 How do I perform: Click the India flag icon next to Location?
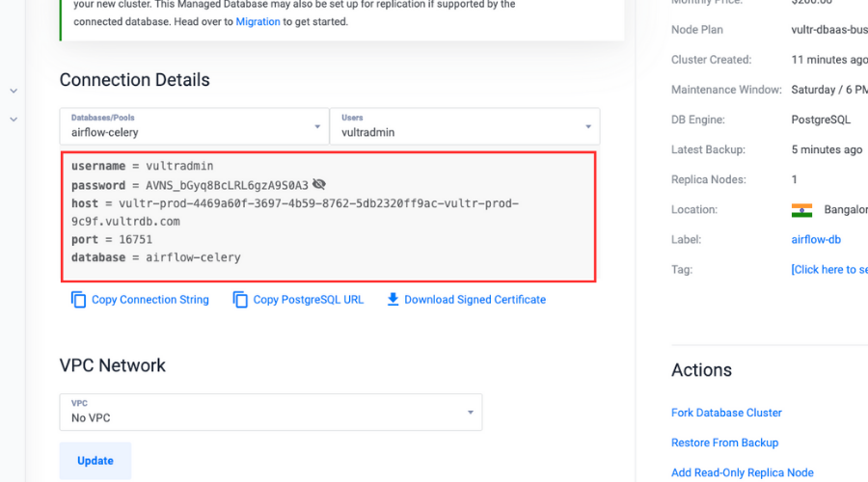(801, 210)
